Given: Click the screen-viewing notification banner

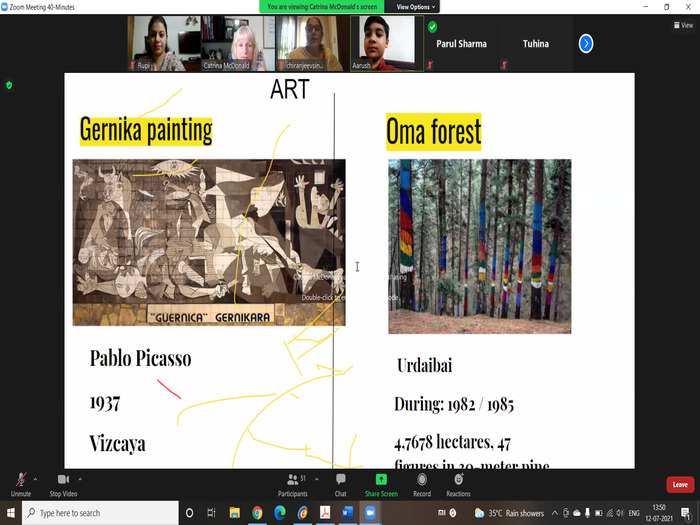Looking at the screenshot, I should tap(321, 7).
